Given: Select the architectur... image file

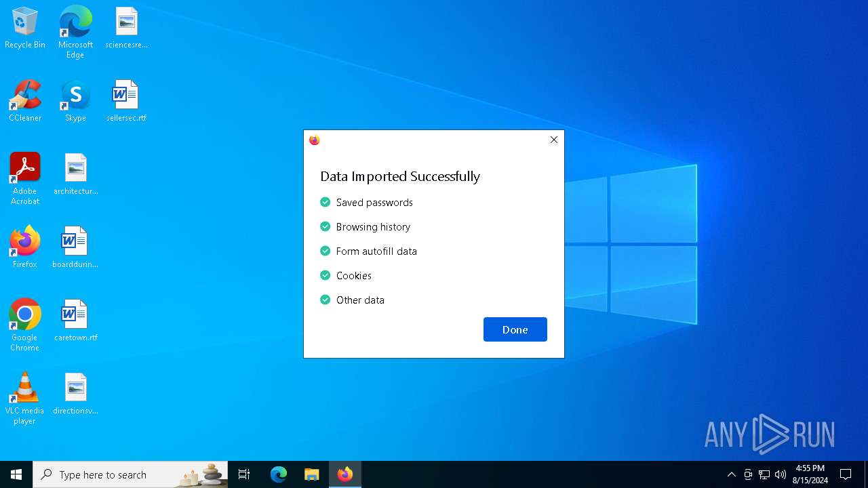Looking at the screenshot, I should click(75, 175).
